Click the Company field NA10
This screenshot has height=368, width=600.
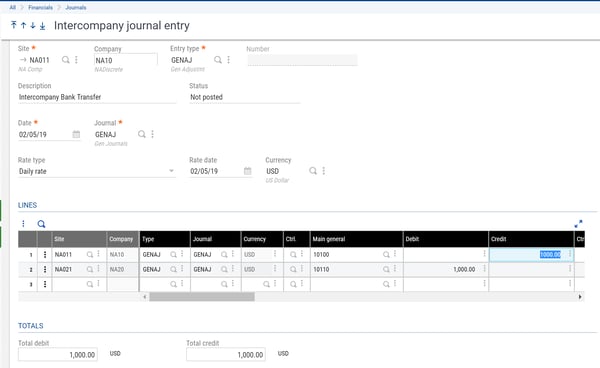point(126,60)
